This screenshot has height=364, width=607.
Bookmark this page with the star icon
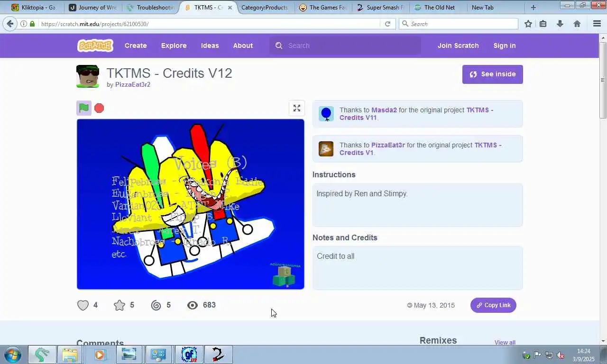click(x=528, y=24)
